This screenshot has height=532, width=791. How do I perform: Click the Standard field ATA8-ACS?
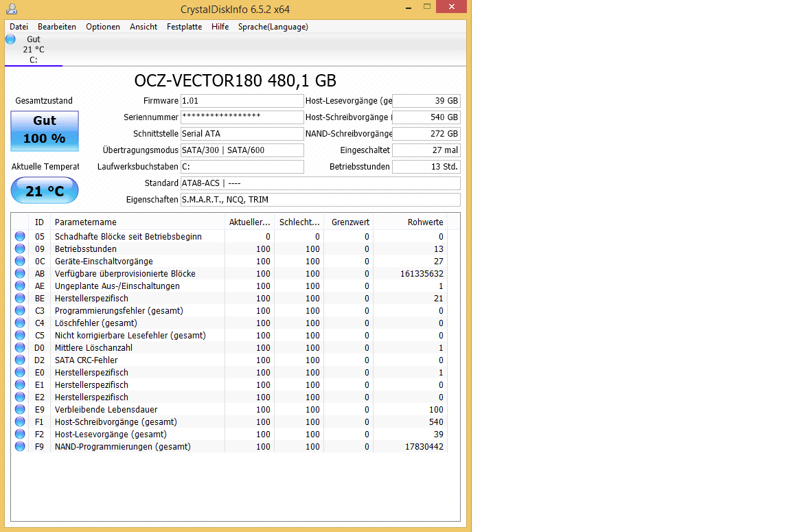point(321,183)
